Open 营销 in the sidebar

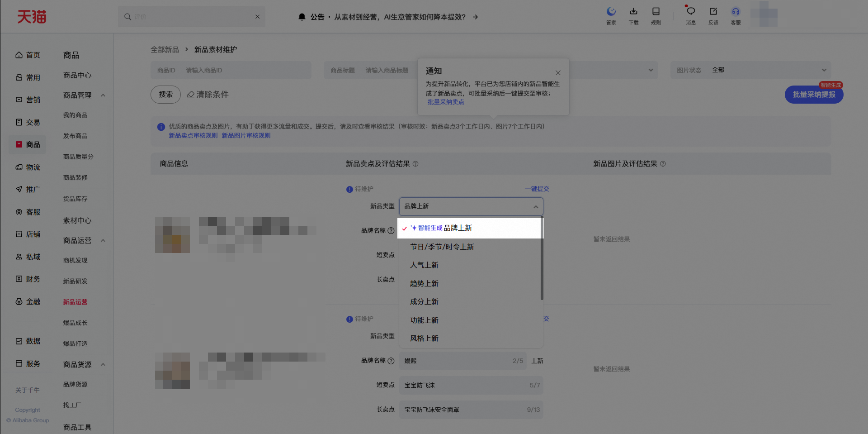tap(28, 100)
